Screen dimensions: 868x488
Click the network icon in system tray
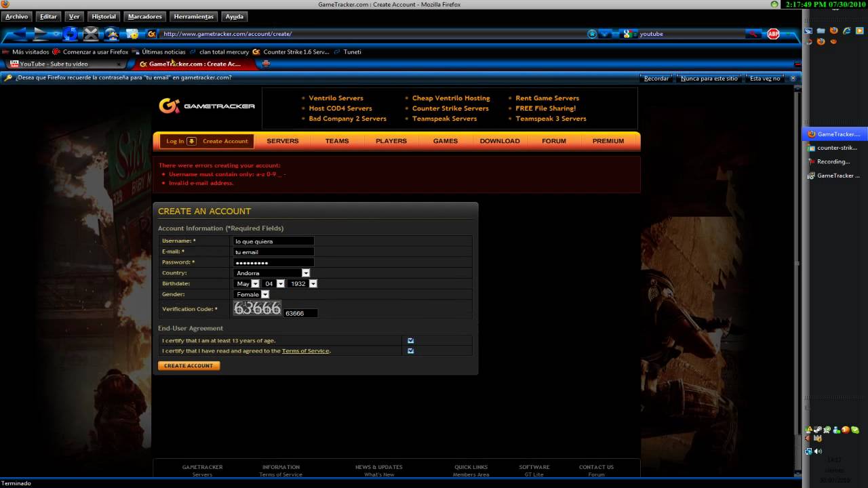(808, 451)
